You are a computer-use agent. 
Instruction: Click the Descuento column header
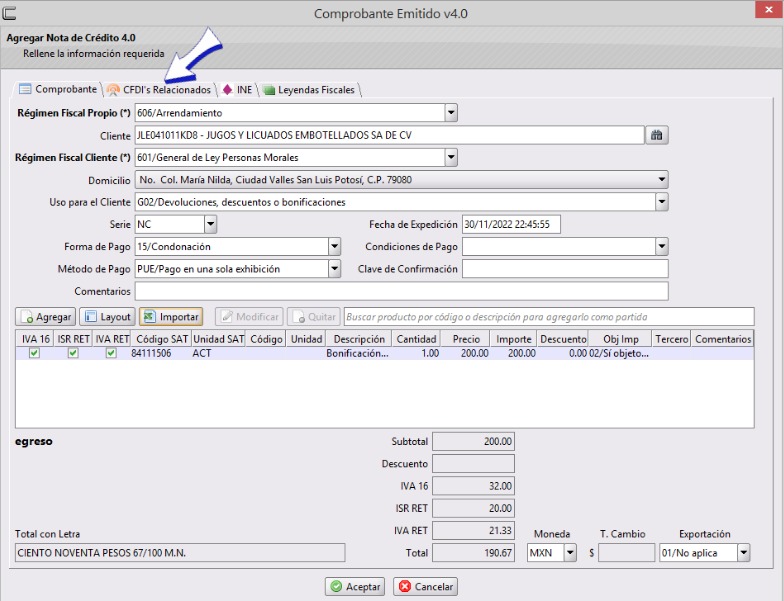[563, 339]
